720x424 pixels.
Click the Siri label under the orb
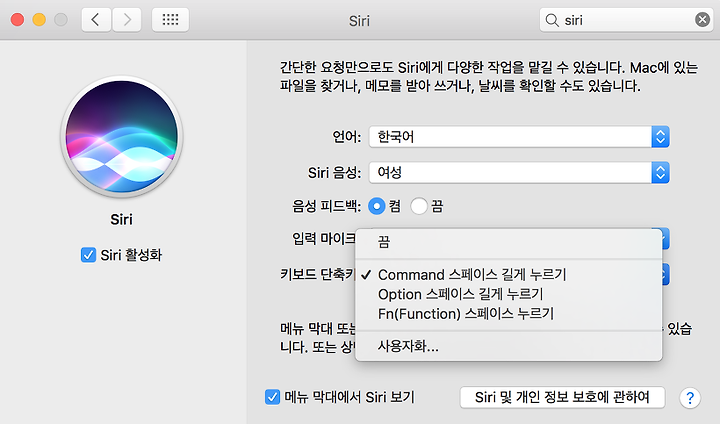[x=121, y=220]
